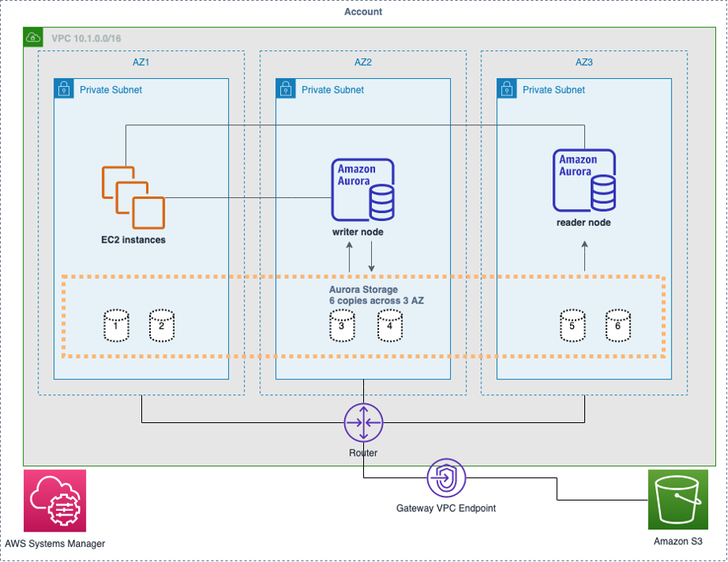Click the AZ1 Private Subnet lock icon
The width and height of the screenshot is (728, 562).
click(64, 89)
